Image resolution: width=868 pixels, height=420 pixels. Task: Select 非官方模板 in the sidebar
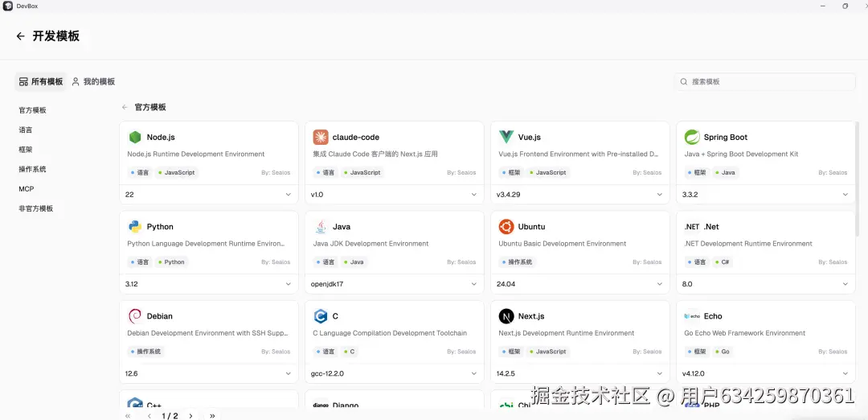[x=36, y=208]
